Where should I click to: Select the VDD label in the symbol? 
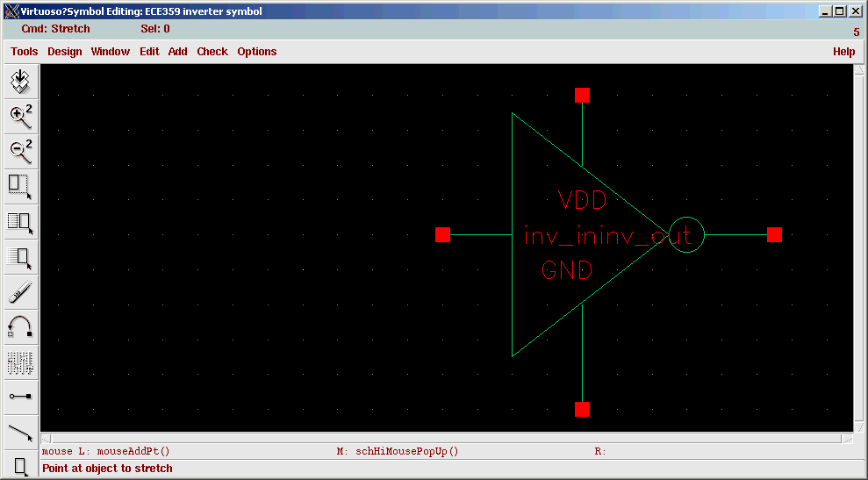pos(582,200)
